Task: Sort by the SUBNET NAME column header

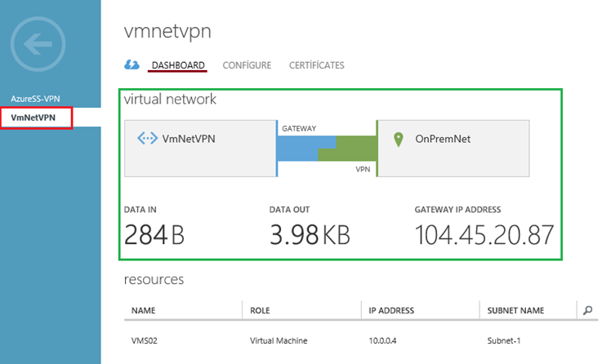Action: [515, 310]
